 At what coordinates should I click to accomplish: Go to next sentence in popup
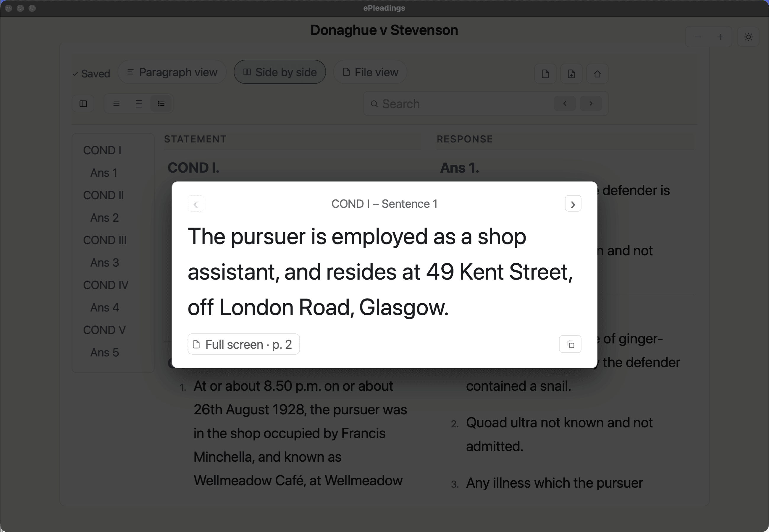point(573,204)
